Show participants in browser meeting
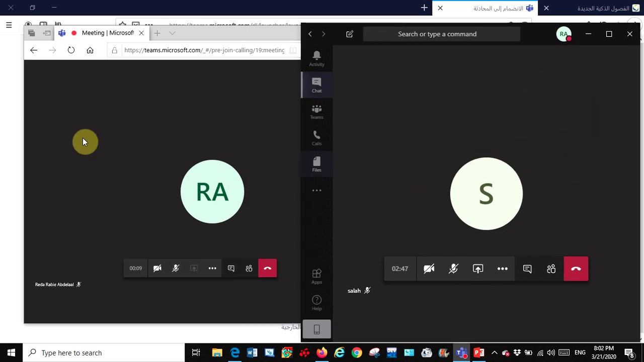644x362 pixels. [x=249, y=268]
